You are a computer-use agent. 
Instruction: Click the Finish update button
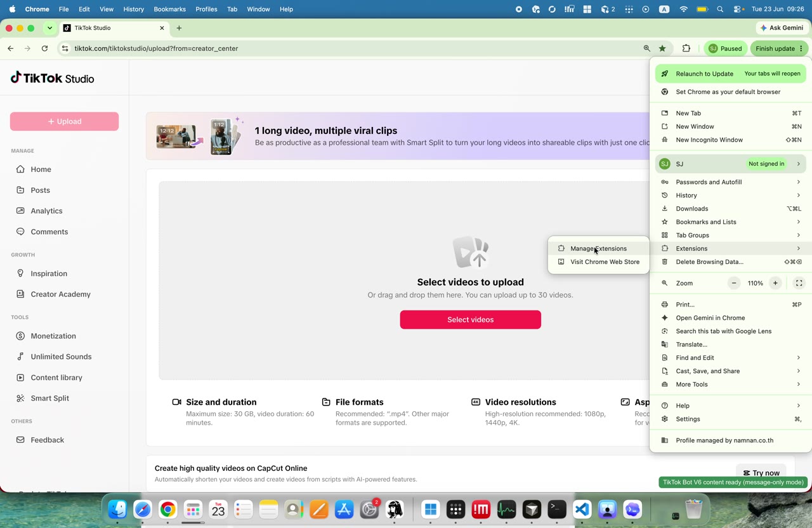(x=779, y=48)
